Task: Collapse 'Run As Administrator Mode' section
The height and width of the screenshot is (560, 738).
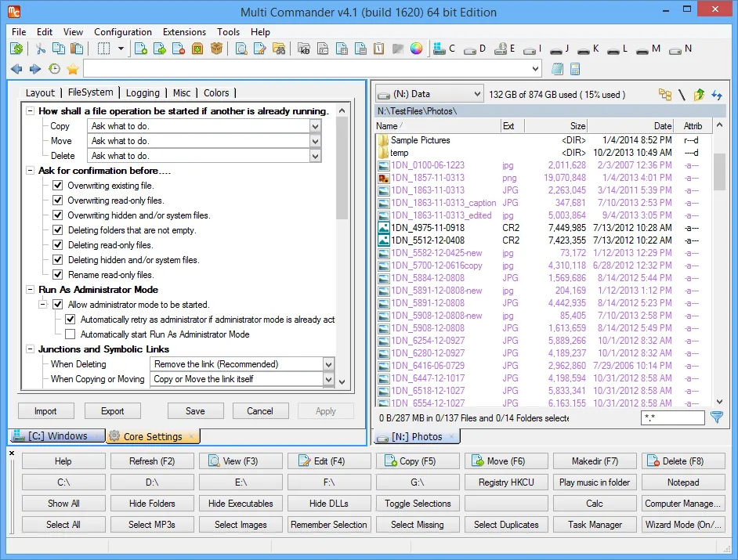Action: [30, 290]
